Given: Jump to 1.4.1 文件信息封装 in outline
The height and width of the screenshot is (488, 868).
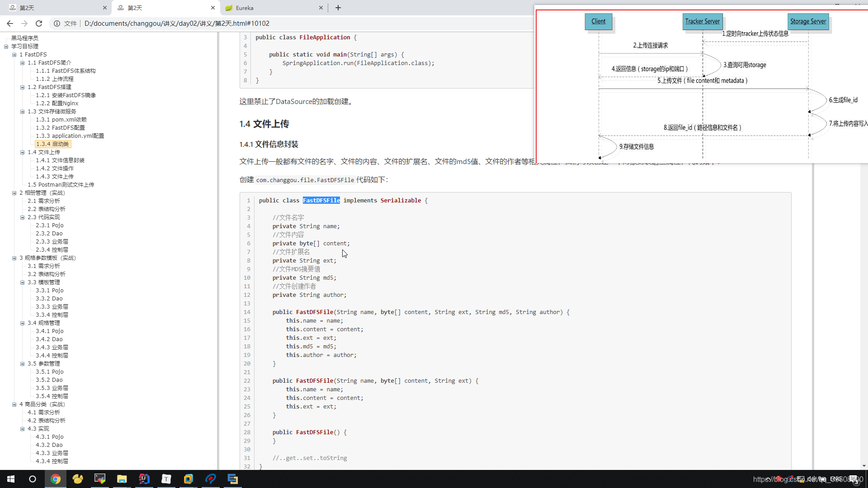Looking at the screenshot, I should (60, 160).
